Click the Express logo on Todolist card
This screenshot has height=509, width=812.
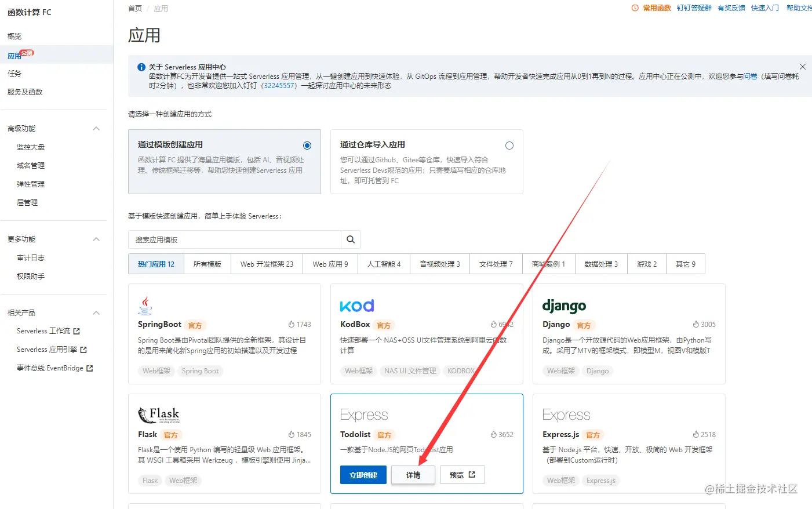pos(364,415)
